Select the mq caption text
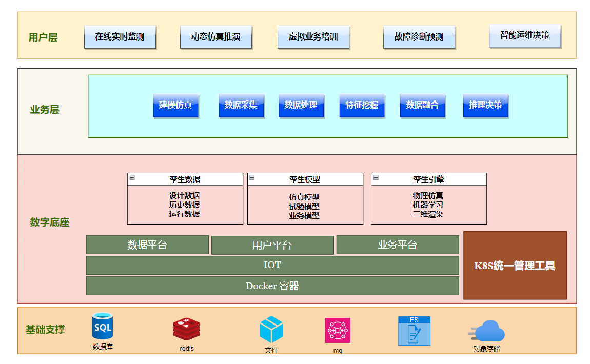590x364 pixels. [338, 351]
